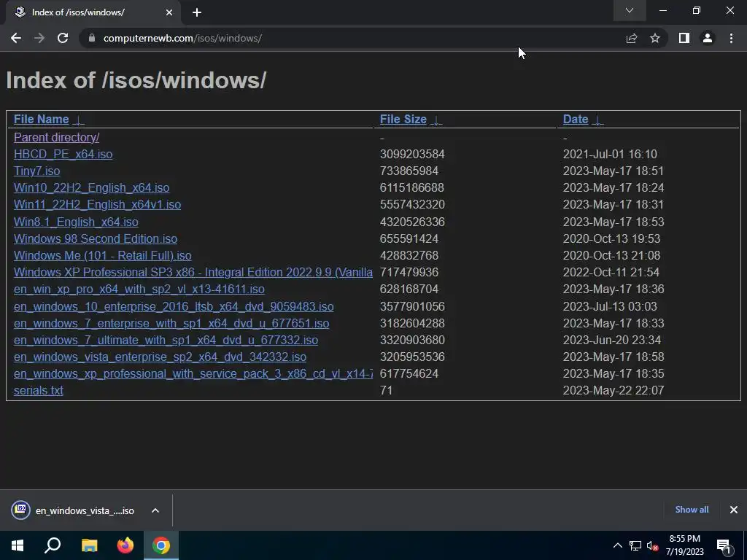Download en_windows_xp_professional_with_service_pack_3 iso
Image resolution: width=747 pixels, height=560 pixels.
pyautogui.click(x=193, y=373)
